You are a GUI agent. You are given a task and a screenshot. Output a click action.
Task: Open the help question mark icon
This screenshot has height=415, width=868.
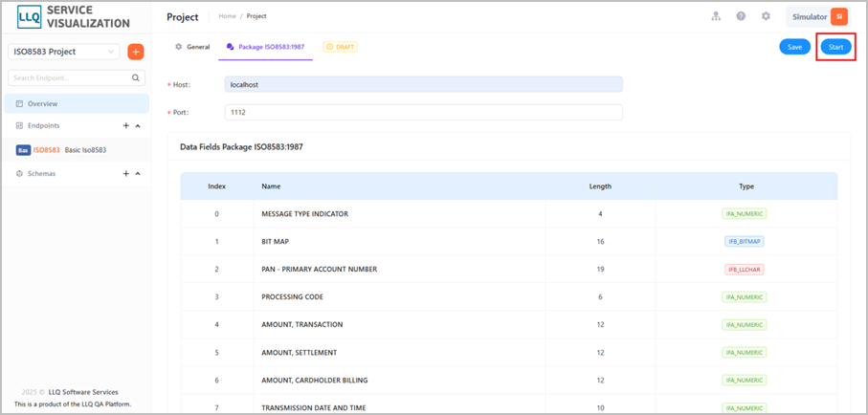741,16
